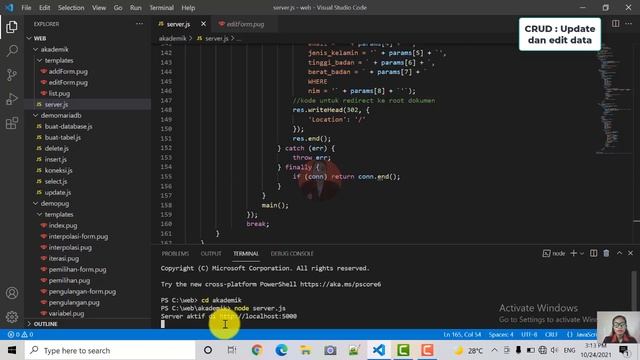Viewport: 640px width, 360px height.
Task: Launch Microsoft Edge from taskbar
Action: (x=281, y=350)
